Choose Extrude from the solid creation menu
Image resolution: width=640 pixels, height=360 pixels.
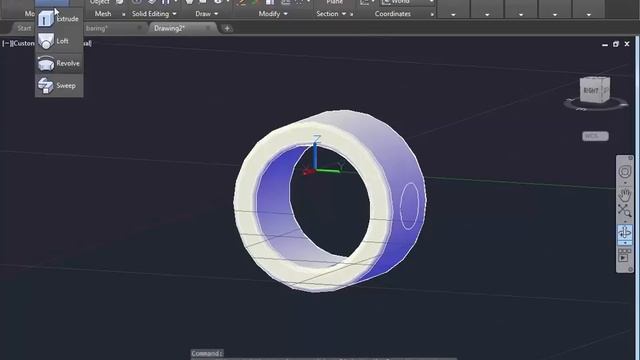click(x=59, y=19)
